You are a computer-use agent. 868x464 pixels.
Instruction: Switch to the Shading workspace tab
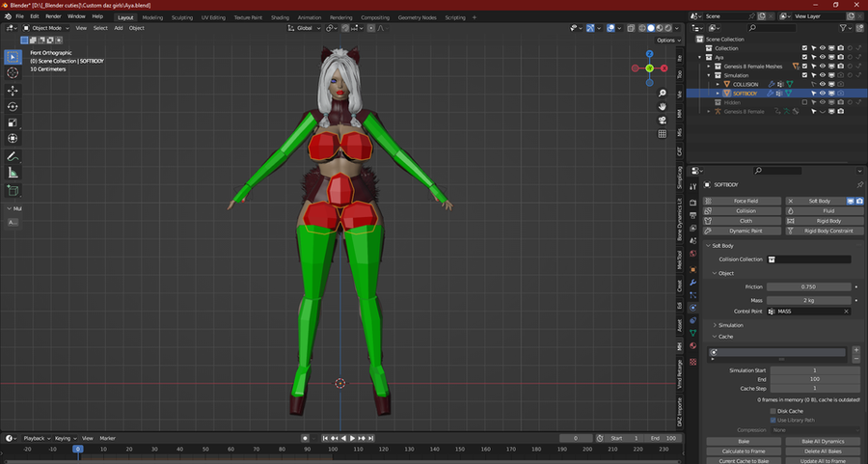click(280, 17)
